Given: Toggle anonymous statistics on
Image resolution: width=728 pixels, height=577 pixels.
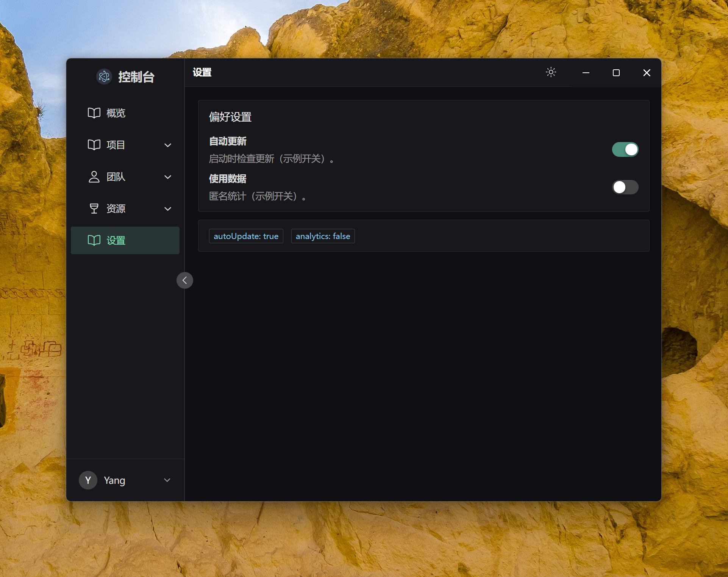Looking at the screenshot, I should [625, 187].
